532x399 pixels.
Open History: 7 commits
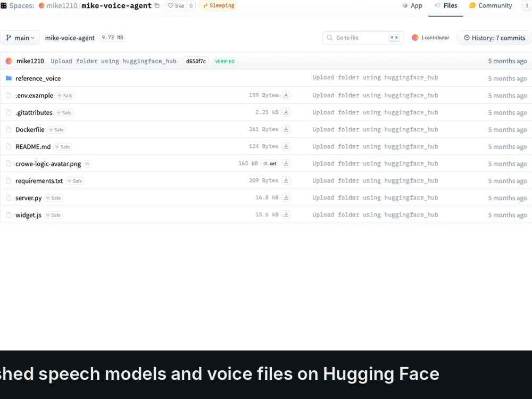pyautogui.click(x=494, y=38)
